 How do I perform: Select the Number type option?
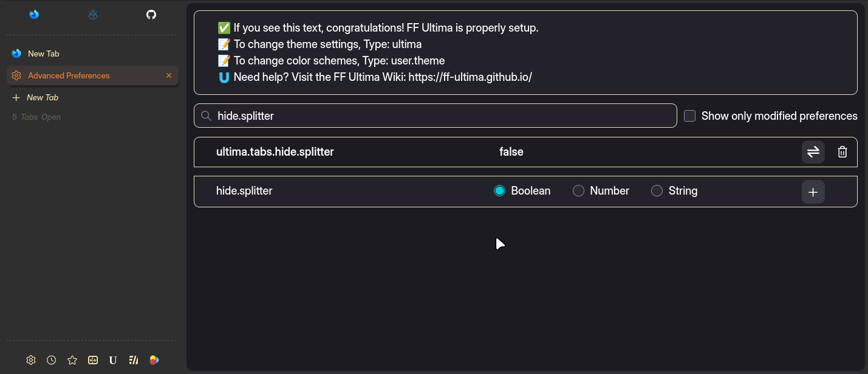pos(579,191)
